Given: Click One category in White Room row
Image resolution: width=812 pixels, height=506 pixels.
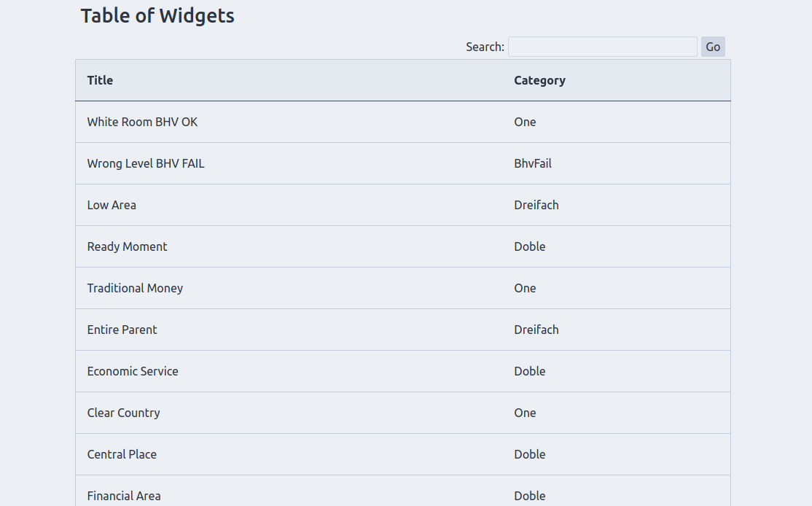Looking at the screenshot, I should (x=525, y=122).
